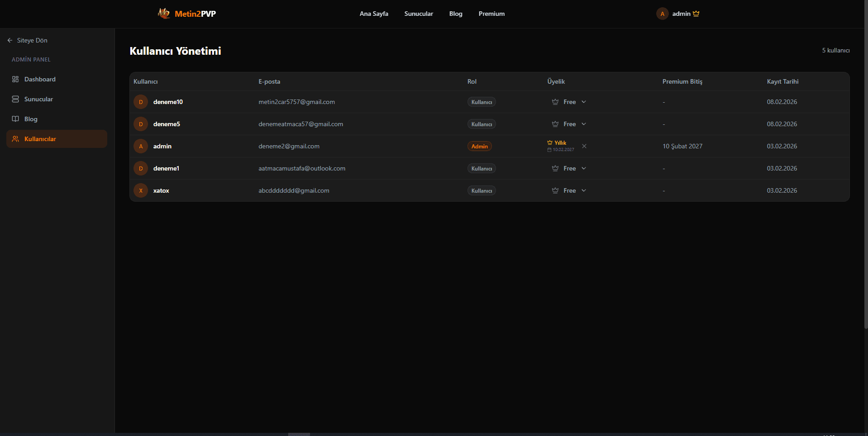Click the Metin2PVP logo icon
Viewport: 868px width, 436px height.
tap(164, 14)
